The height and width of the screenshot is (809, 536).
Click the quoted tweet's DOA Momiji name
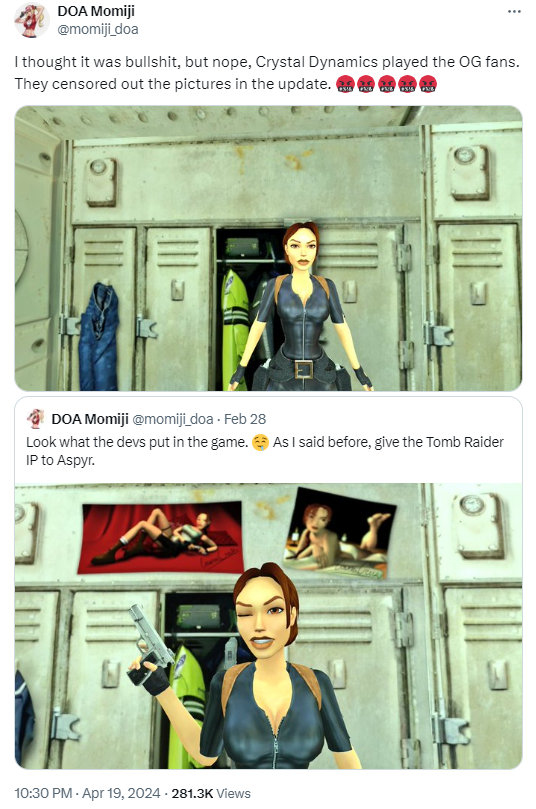(90, 419)
